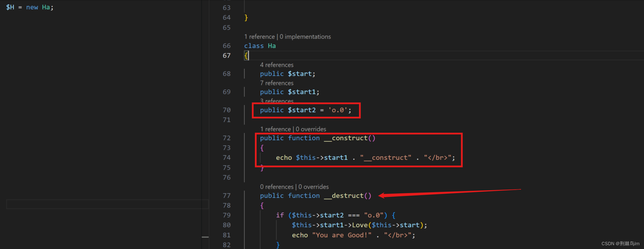This screenshot has width=644, height=249.
Task: Click the 'function' keyword on line 77
Action: (304, 196)
